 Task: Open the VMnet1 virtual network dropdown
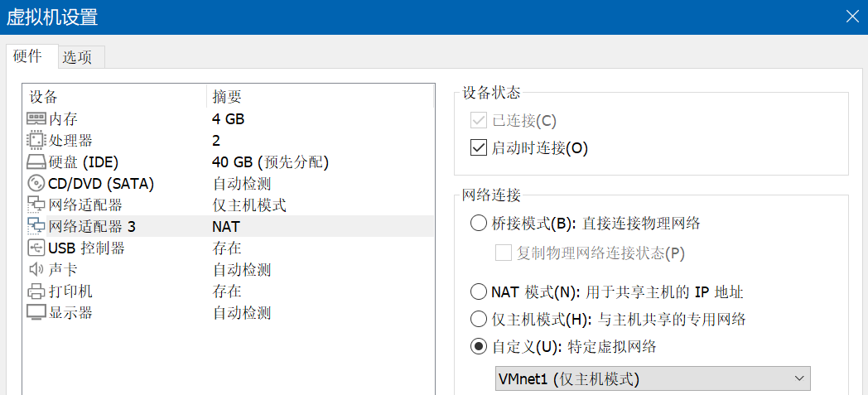coord(652,378)
